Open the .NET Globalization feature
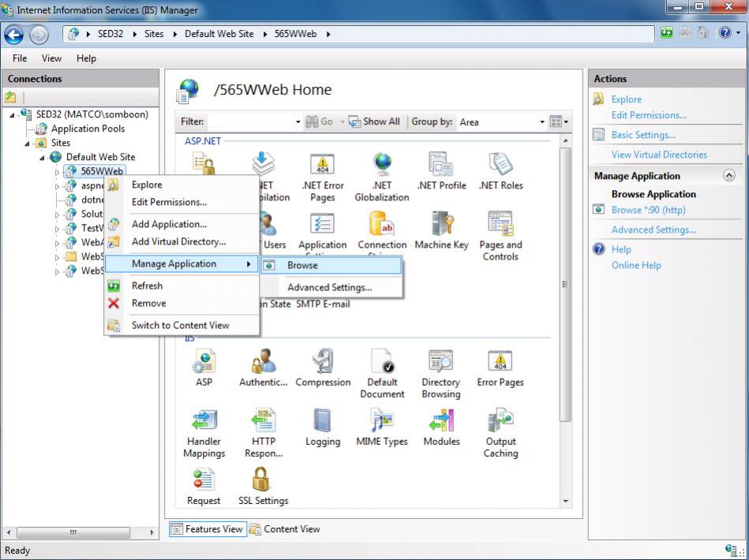This screenshot has width=749, height=560. click(382, 177)
